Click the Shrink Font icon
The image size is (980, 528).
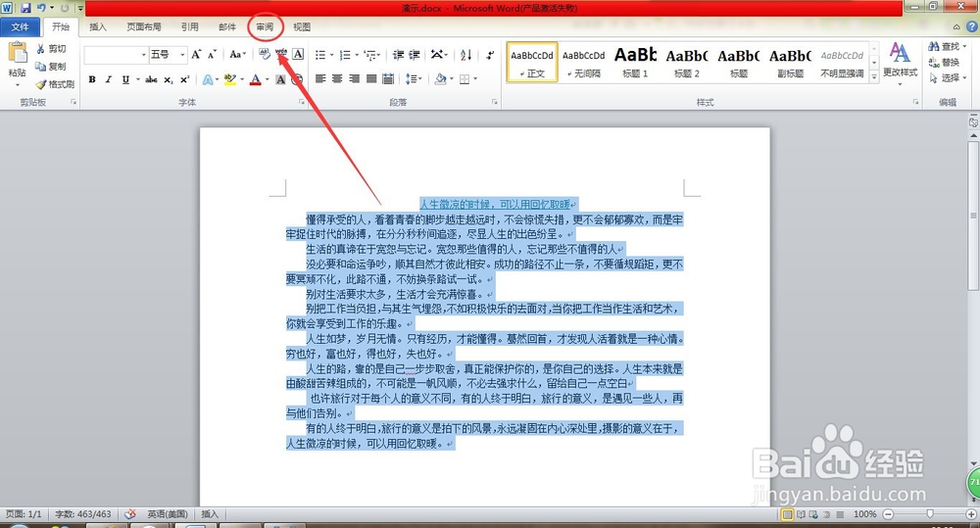pyautogui.click(x=212, y=54)
